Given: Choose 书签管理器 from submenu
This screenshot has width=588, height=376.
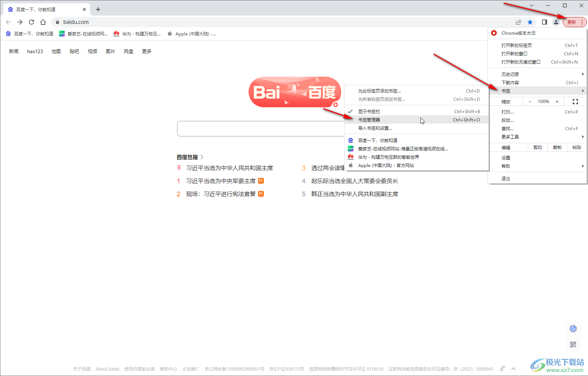Looking at the screenshot, I should [x=416, y=120].
